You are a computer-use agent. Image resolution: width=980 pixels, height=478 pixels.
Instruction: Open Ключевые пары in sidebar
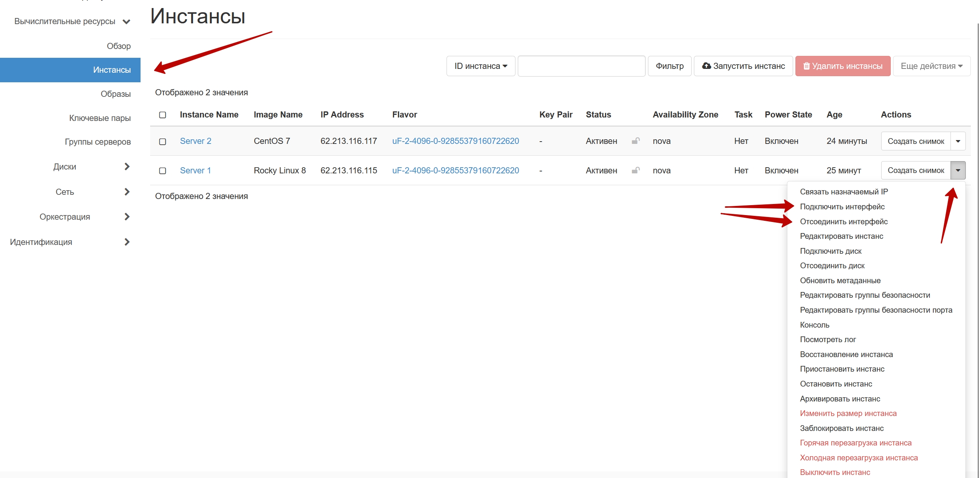100,118
